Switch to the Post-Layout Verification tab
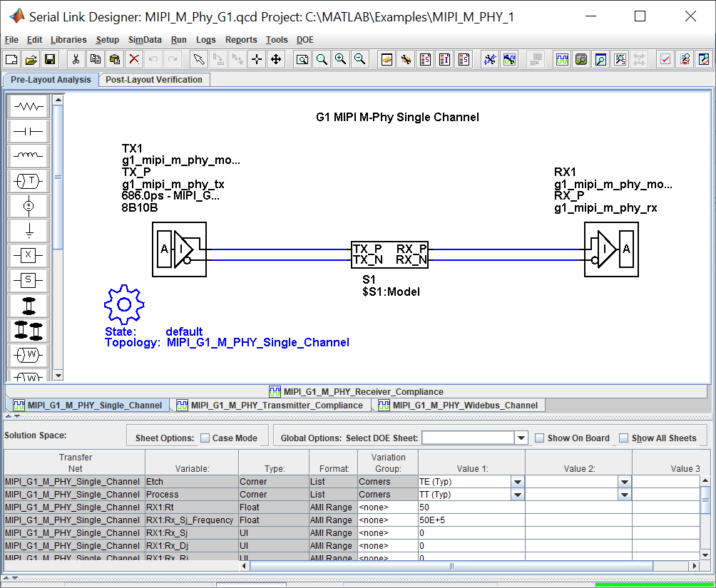Screen dimensions: 716x588 (x=154, y=79)
